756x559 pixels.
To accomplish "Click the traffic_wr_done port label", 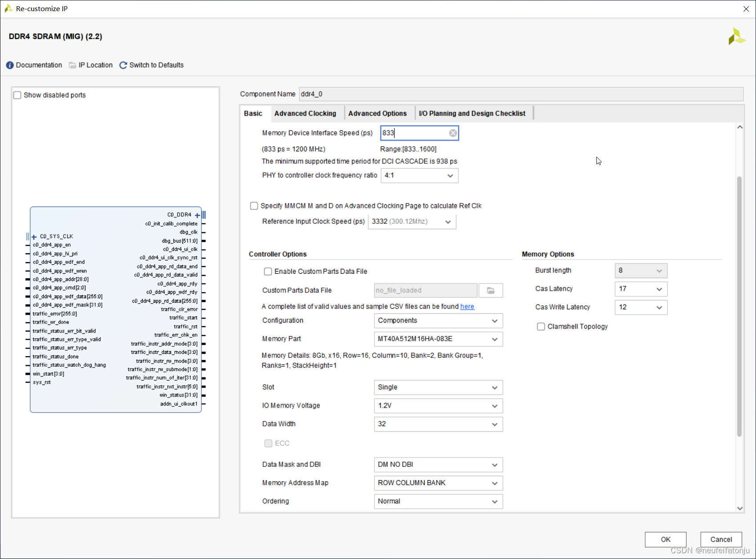I will tap(51, 322).
